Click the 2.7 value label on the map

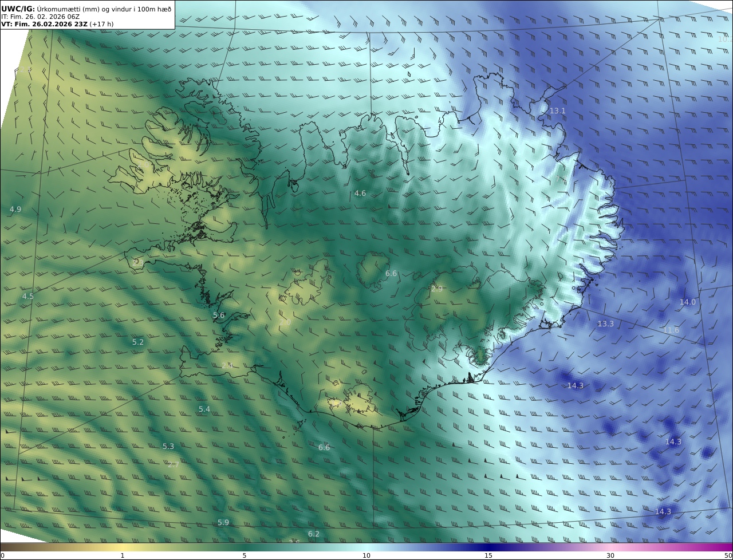pyautogui.click(x=173, y=465)
